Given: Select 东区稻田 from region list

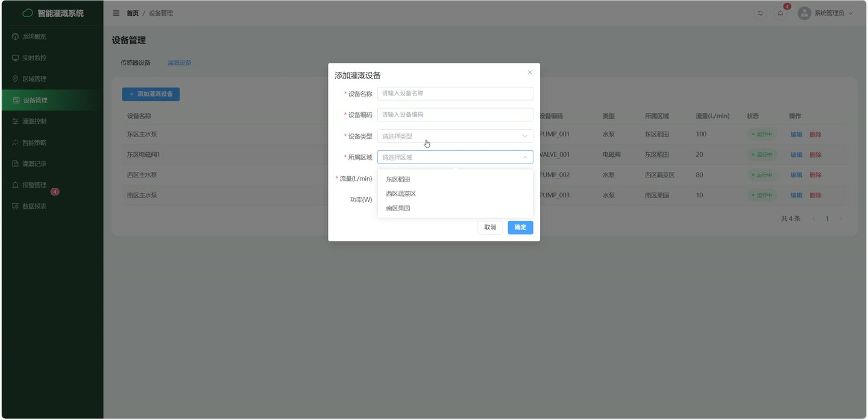Looking at the screenshot, I should click(x=455, y=179).
